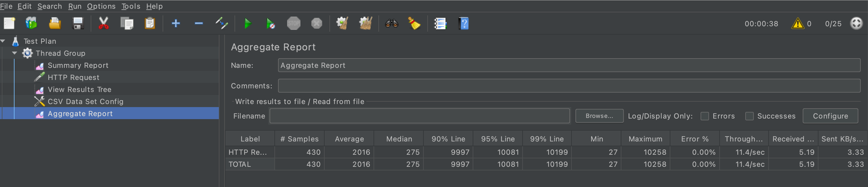Click the Expand All plus icon
The height and width of the screenshot is (187, 868).
176,24
